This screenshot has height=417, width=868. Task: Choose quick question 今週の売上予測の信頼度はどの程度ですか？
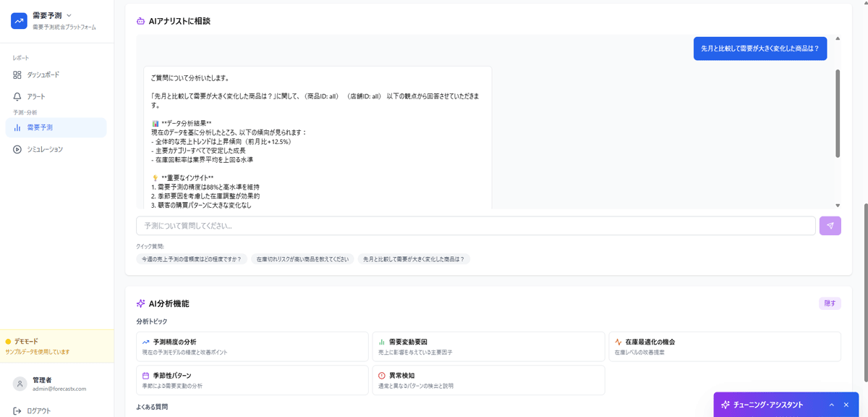pyautogui.click(x=192, y=258)
